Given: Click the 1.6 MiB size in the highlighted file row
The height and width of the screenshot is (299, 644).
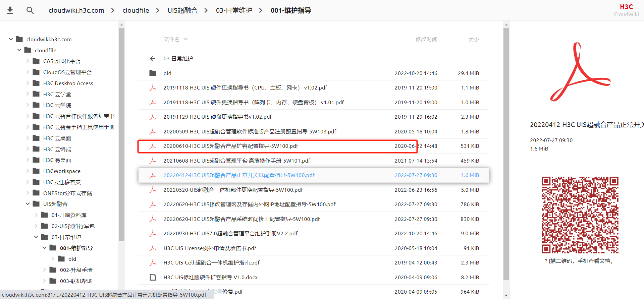Looking at the screenshot, I should (470, 175).
